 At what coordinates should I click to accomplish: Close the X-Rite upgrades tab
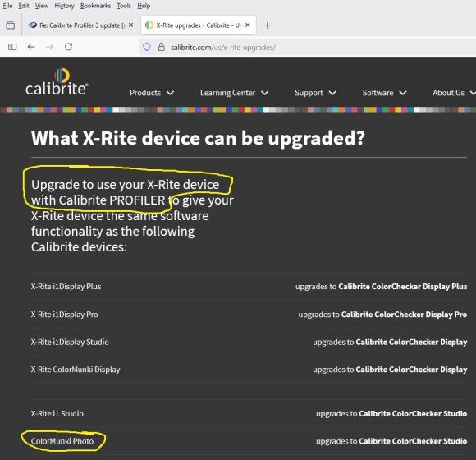click(x=248, y=25)
